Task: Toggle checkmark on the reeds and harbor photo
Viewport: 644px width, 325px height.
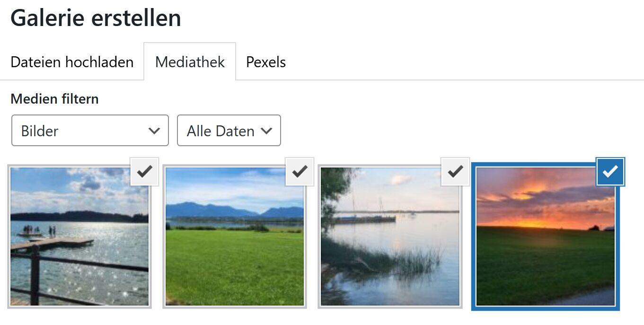Action: click(x=455, y=172)
